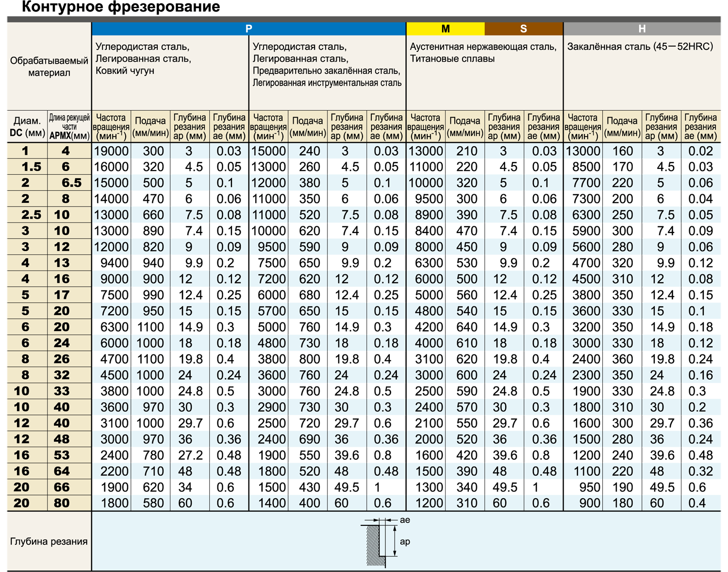Click the 'Глубина резания' label in bottom row
Screen dimensions: 728x572
pyautogui.click(x=49, y=541)
